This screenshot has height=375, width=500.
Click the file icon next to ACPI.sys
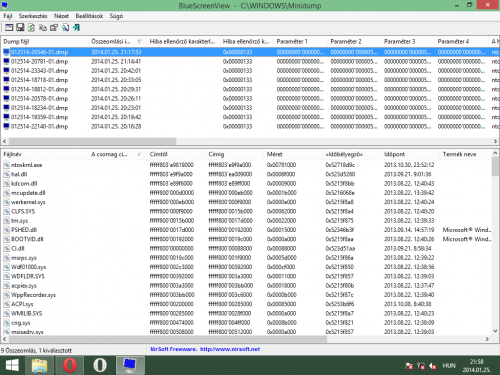coord(6,304)
